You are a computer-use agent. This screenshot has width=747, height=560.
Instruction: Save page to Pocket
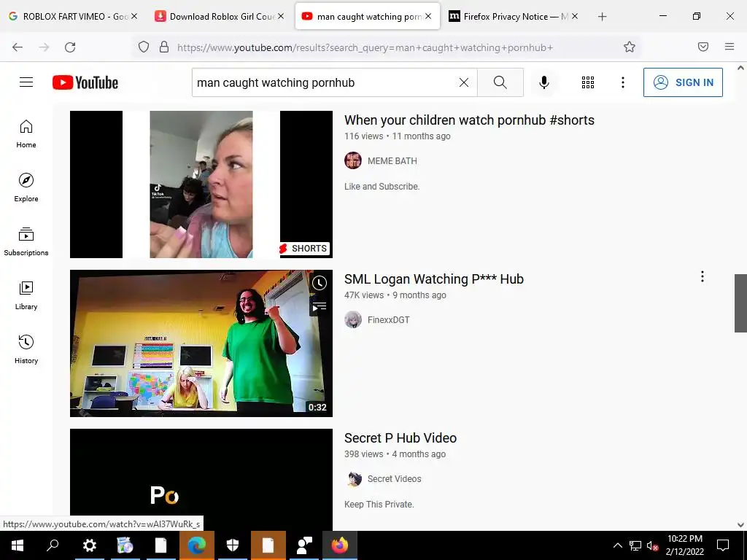703,47
